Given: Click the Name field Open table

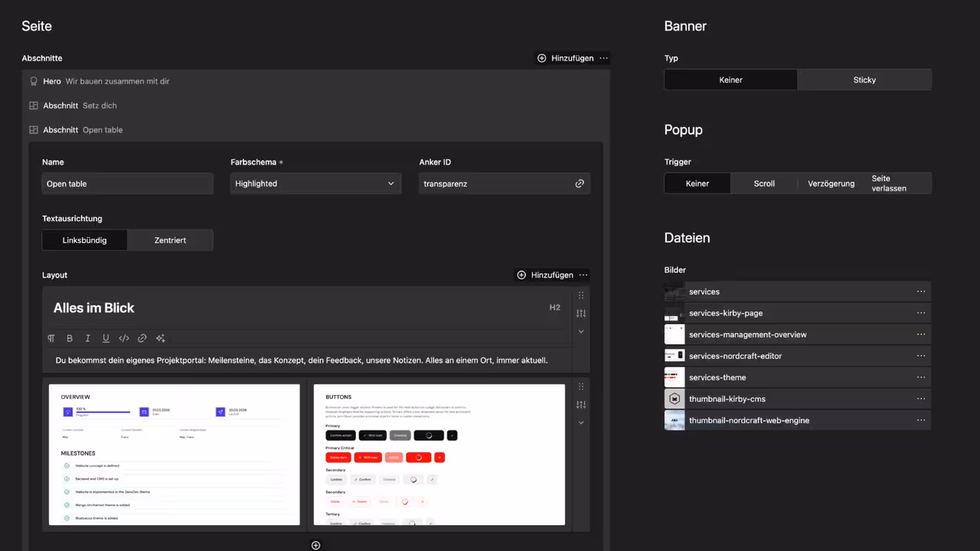Looking at the screenshot, I should (x=127, y=184).
